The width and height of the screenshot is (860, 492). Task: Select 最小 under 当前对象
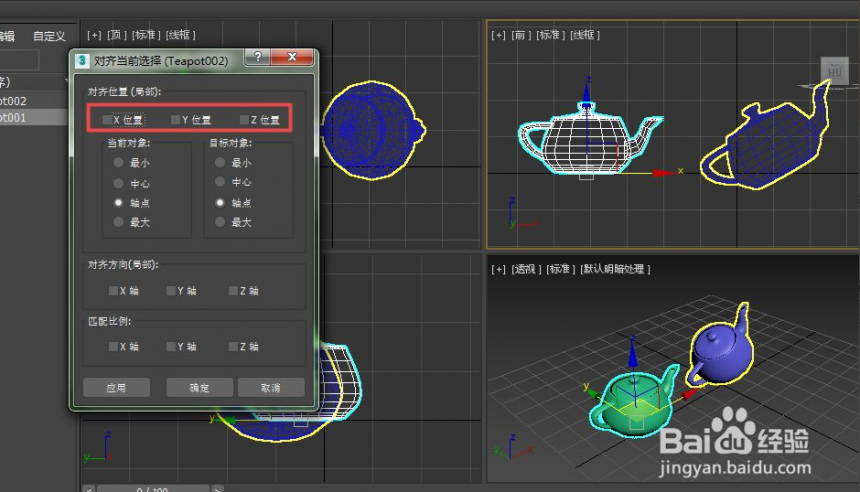click(x=118, y=162)
